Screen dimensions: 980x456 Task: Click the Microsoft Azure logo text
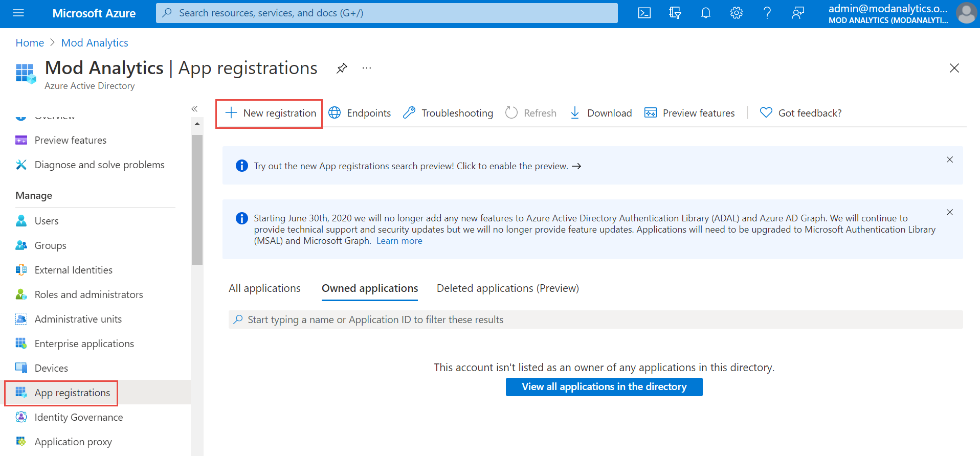94,13
